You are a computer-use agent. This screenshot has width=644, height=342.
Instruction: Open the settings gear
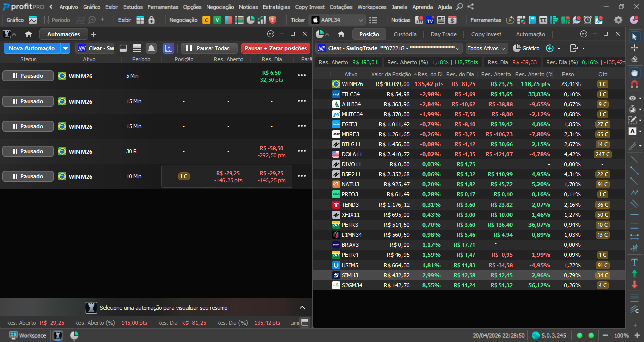click(618, 20)
